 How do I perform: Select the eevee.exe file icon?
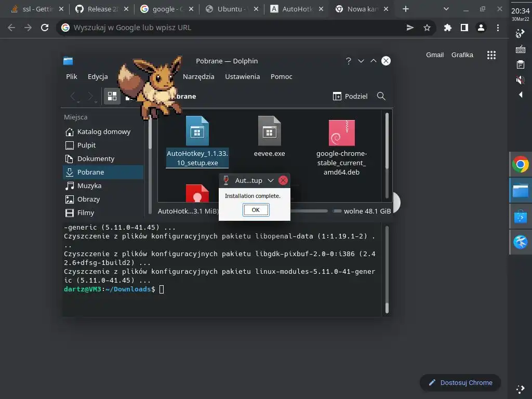[270, 131]
